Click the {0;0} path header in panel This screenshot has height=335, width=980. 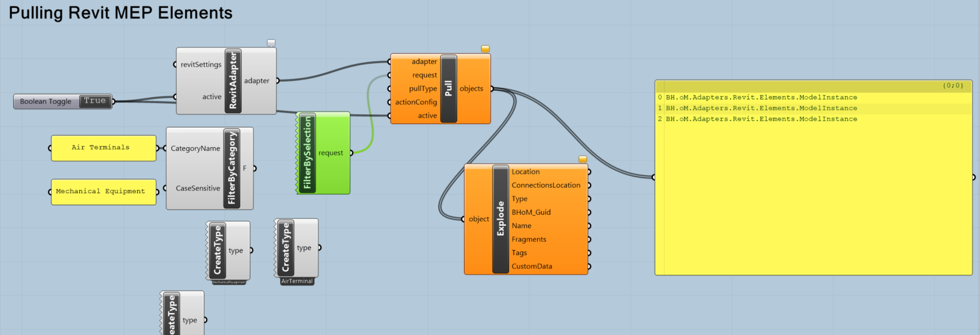[952, 86]
